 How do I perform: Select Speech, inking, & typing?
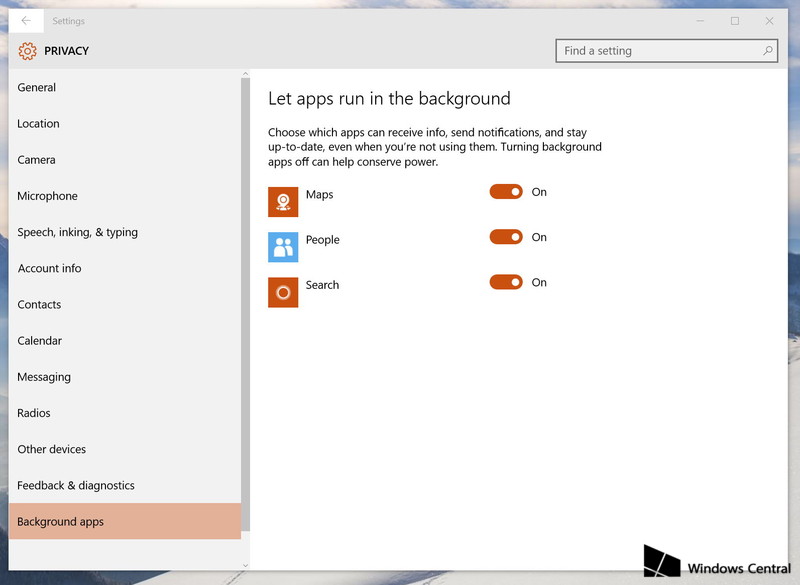tap(78, 233)
